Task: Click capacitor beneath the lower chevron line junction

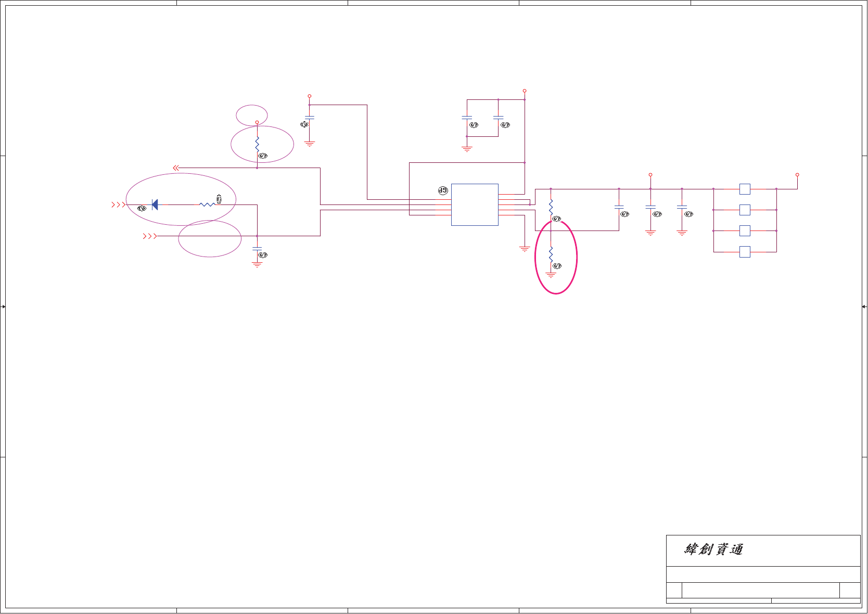Action: tap(257, 249)
